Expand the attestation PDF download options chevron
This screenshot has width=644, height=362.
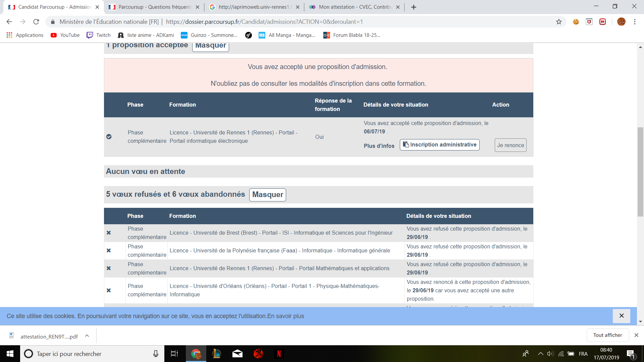(87, 336)
